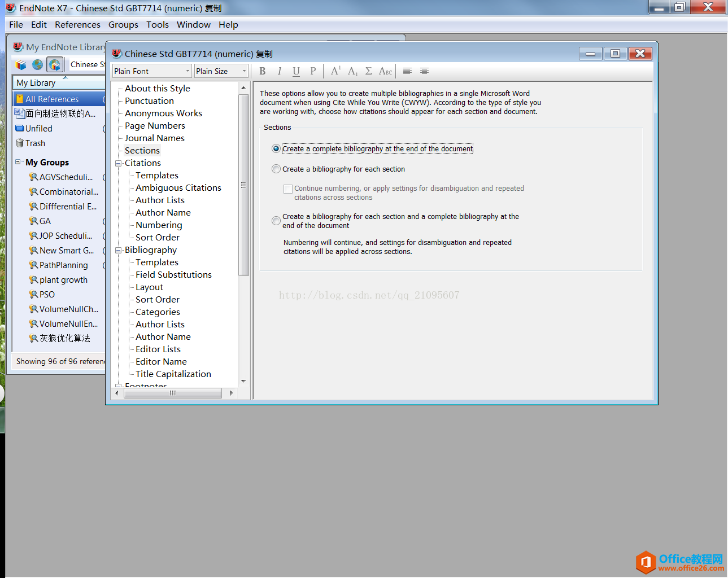The image size is (728, 578).
Task: Open the Tools menu
Action: click(x=158, y=24)
